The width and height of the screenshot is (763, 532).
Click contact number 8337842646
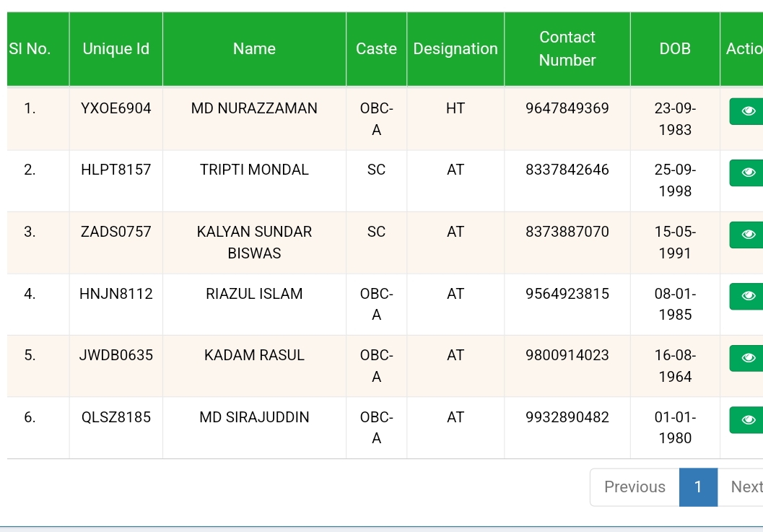[567, 170]
